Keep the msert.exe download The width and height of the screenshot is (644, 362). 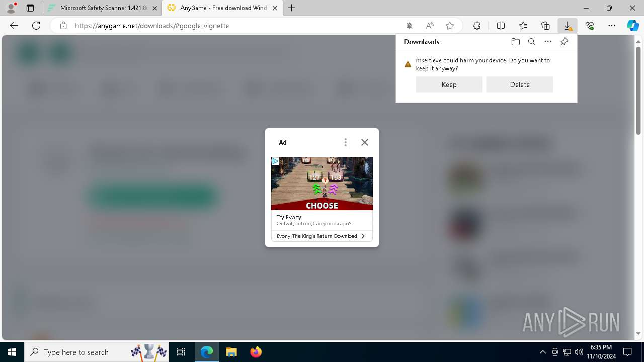tap(449, 84)
